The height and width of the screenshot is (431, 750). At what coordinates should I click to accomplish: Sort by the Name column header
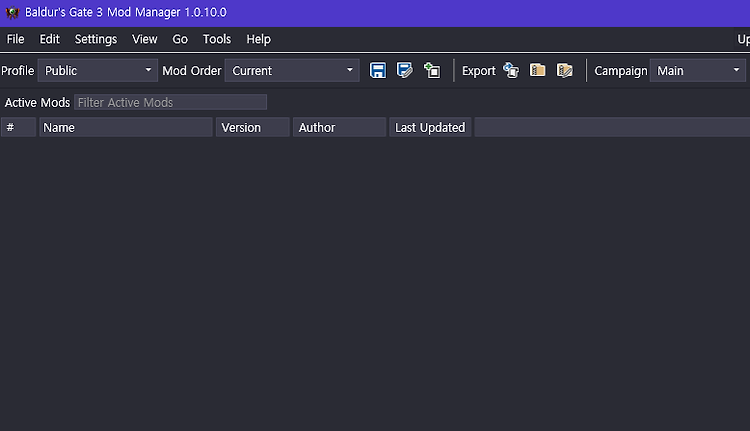126,127
